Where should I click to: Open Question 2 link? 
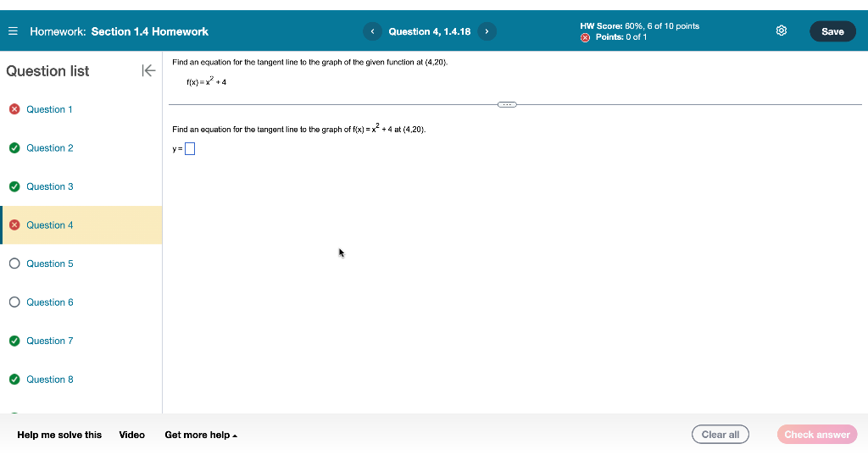point(50,147)
